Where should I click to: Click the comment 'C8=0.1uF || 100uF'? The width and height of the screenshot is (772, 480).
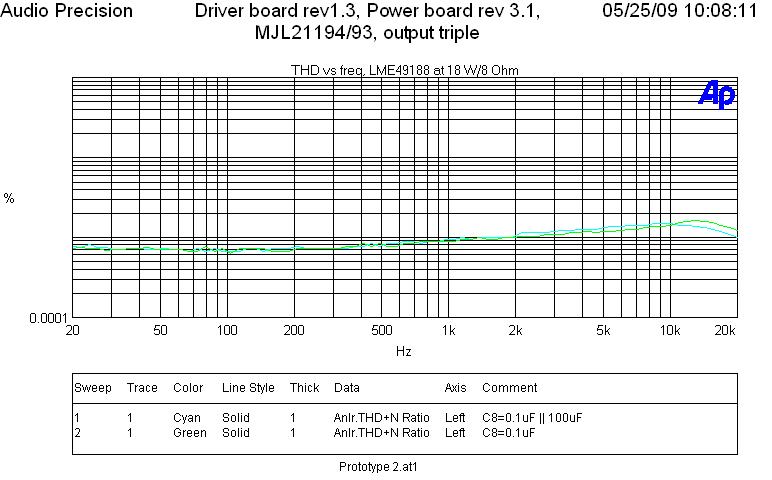[532, 418]
